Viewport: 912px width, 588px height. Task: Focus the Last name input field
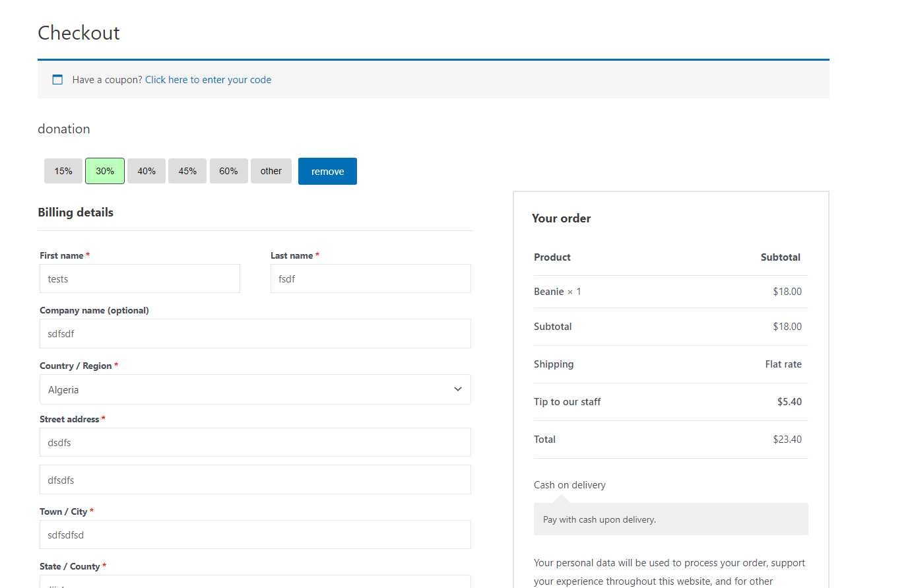370,278
